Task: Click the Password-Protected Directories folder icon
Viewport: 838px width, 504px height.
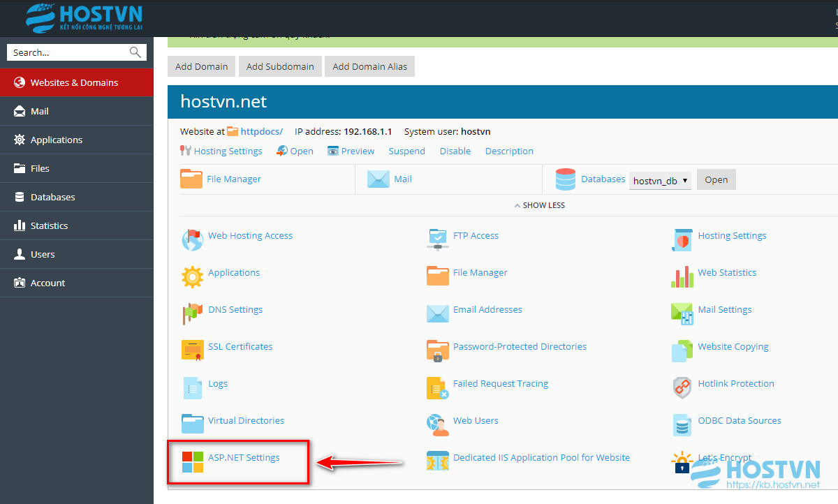Action: tap(438, 350)
